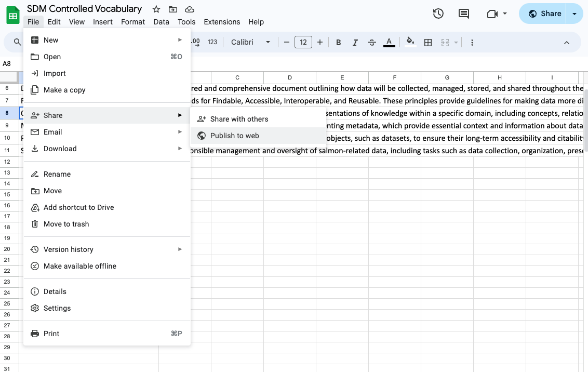Click the star icon beside document title

pos(156,9)
